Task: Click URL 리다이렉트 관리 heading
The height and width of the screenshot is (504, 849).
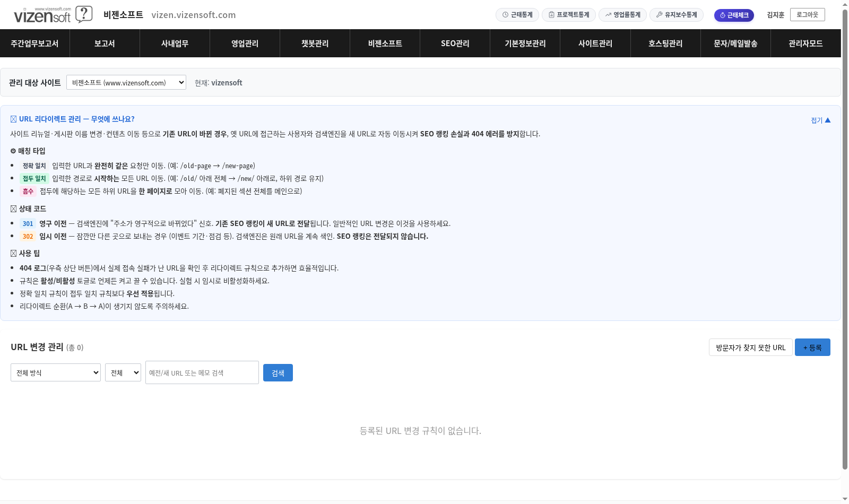Action: pos(73,119)
